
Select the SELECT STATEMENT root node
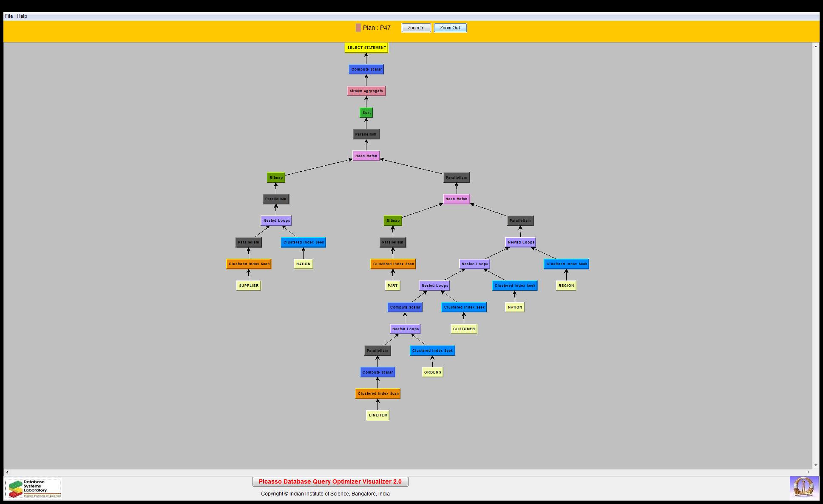[x=366, y=48]
